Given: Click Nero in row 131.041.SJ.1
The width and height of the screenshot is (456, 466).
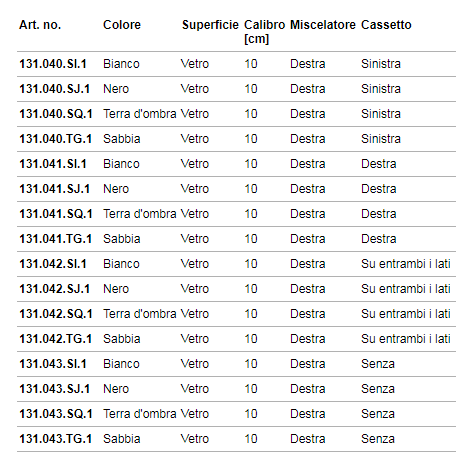Looking at the screenshot, I should [116, 189].
